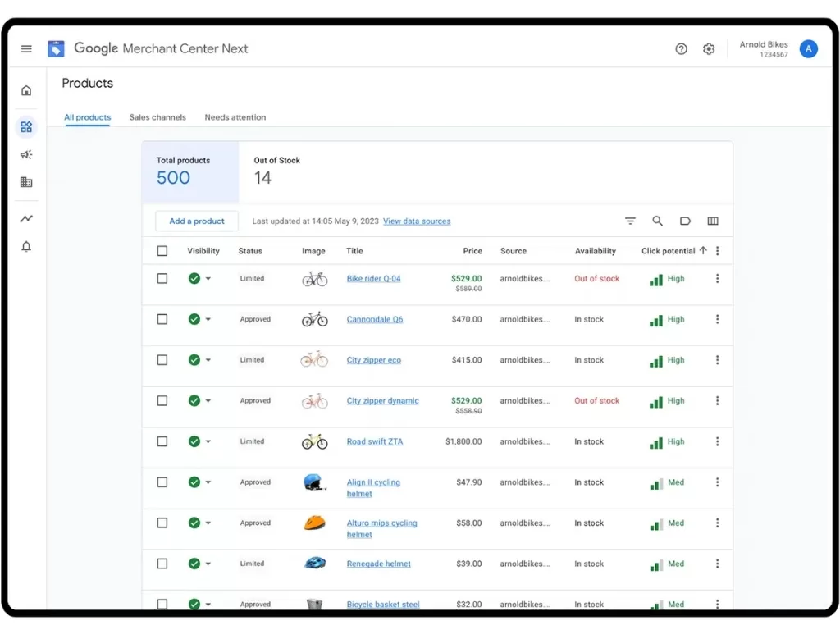Switch to the Needs attention tab
Screen dimensions: 840x630
tap(235, 117)
